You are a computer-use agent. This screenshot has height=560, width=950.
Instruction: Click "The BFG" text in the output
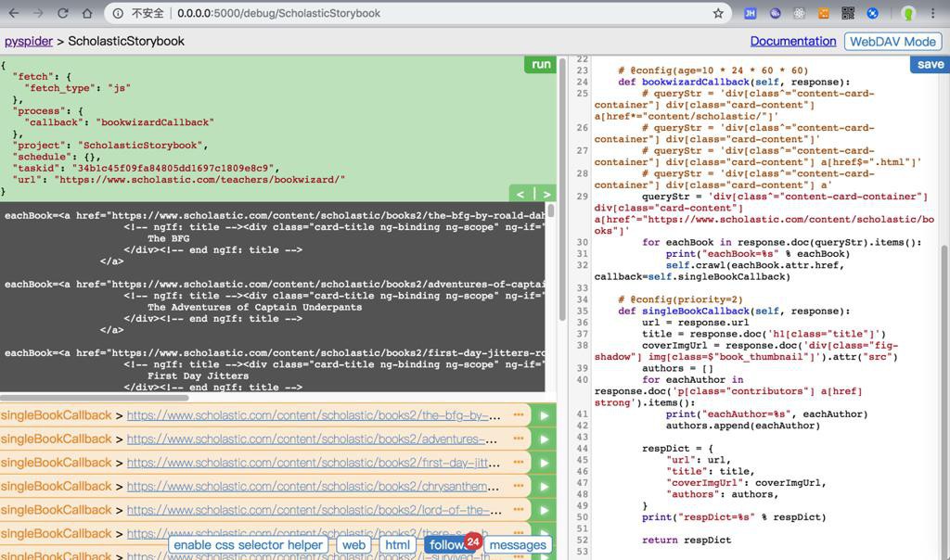point(169,238)
